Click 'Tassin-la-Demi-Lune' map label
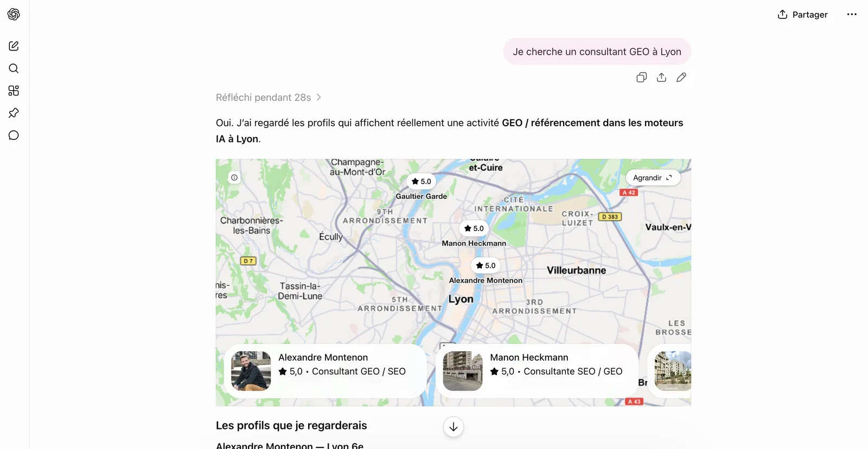The height and width of the screenshot is (449, 868). point(300,291)
